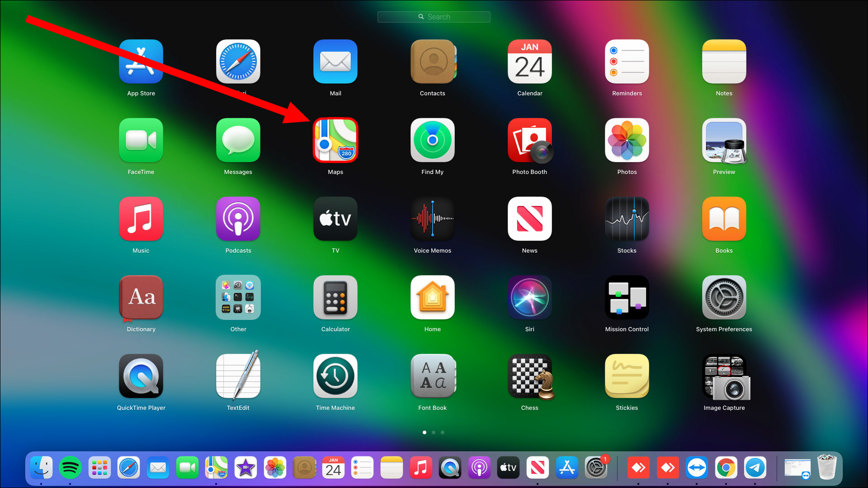Open Google Chrome in the Dock
The height and width of the screenshot is (488, 868).
click(x=726, y=468)
